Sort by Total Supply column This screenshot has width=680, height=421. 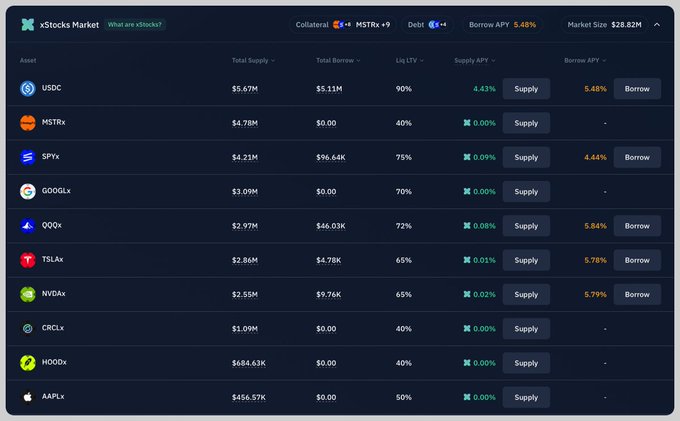pos(253,60)
